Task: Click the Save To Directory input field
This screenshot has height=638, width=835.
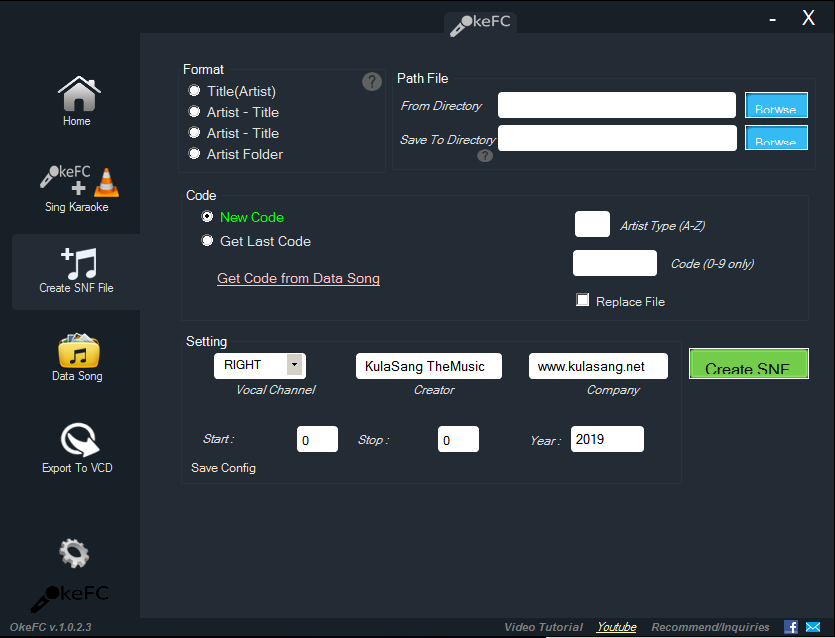Action: [x=617, y=138]
